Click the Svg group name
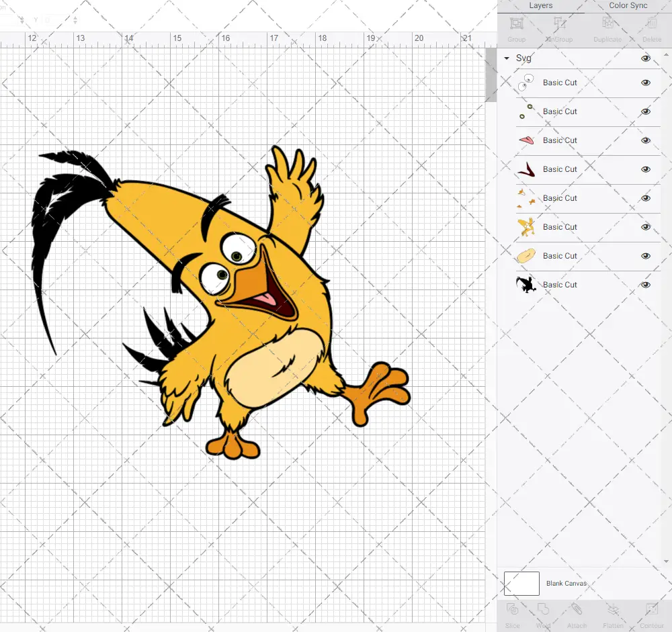Viewport: 672px width, 632px height. 523,58
